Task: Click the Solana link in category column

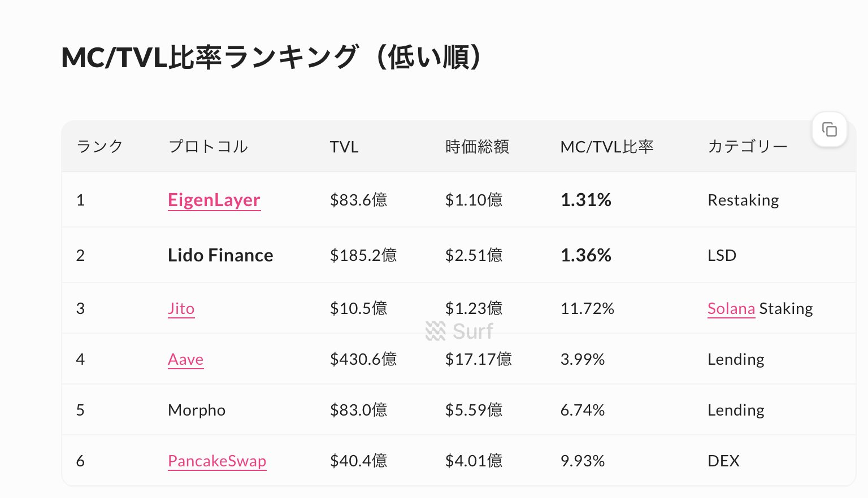Action: click(731, 308)
